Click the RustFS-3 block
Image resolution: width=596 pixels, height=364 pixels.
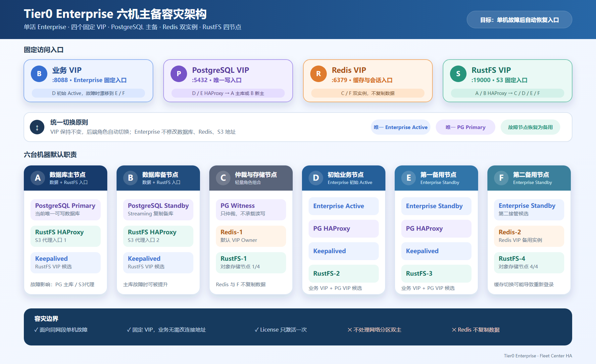(436, 274)
